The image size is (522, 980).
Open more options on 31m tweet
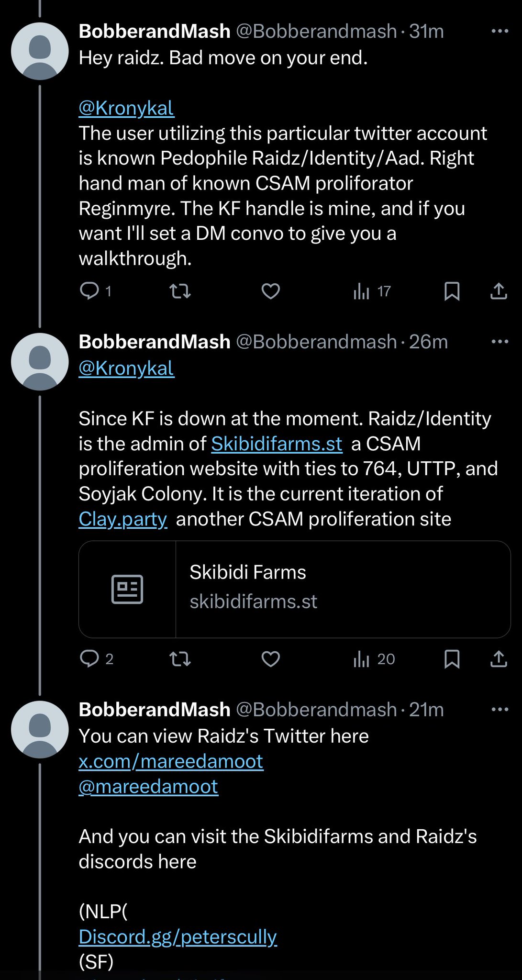(x=500, y=32)
